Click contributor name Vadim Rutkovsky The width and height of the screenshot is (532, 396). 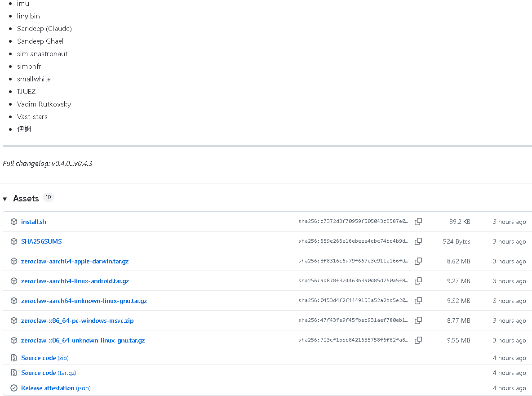[44, 104]
